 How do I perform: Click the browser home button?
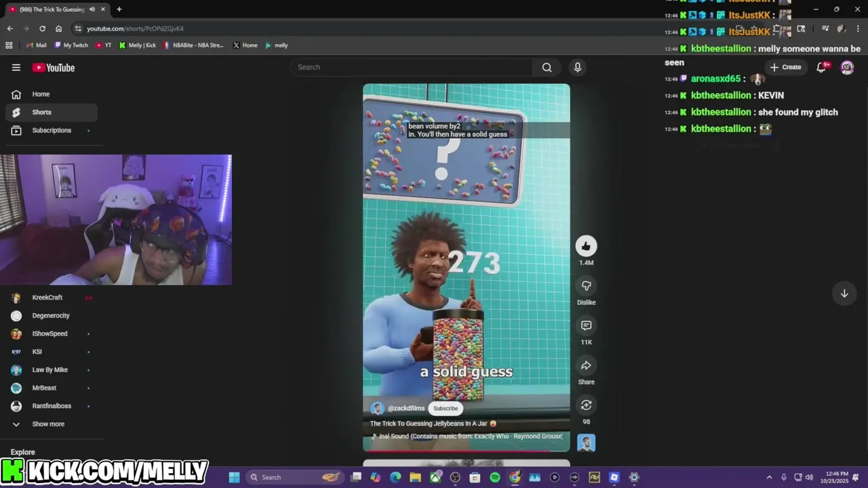58,28
